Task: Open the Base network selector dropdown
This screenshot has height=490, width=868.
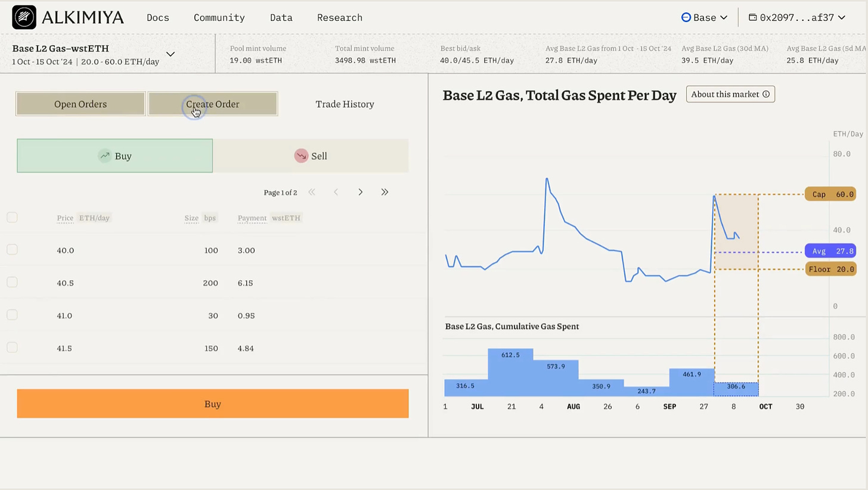Action: tap(705, 18)
